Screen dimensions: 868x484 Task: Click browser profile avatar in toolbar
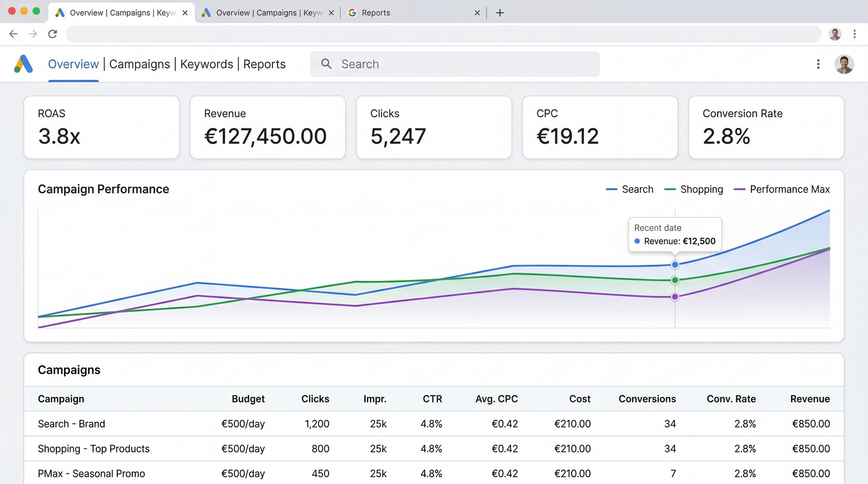(x=835, y=34)
